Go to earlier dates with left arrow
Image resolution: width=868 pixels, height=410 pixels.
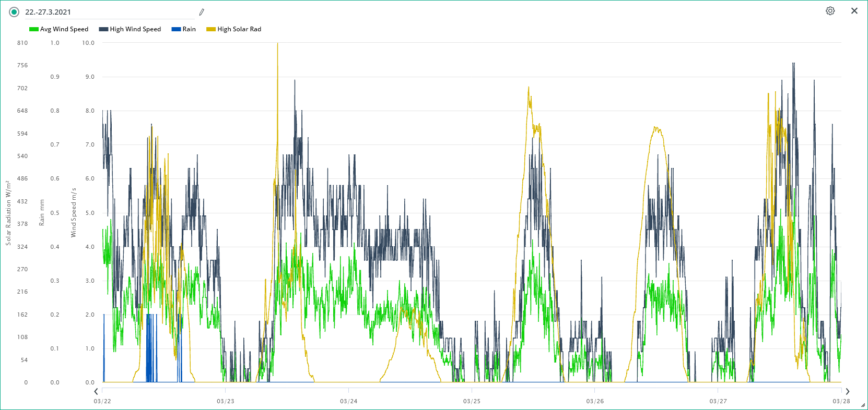[96, 391]
